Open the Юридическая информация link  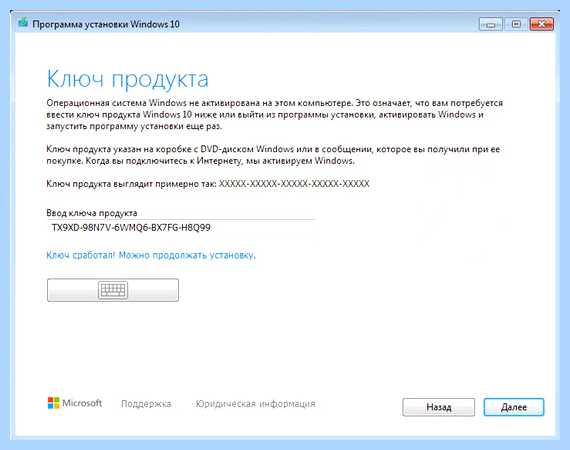[255, 403]
